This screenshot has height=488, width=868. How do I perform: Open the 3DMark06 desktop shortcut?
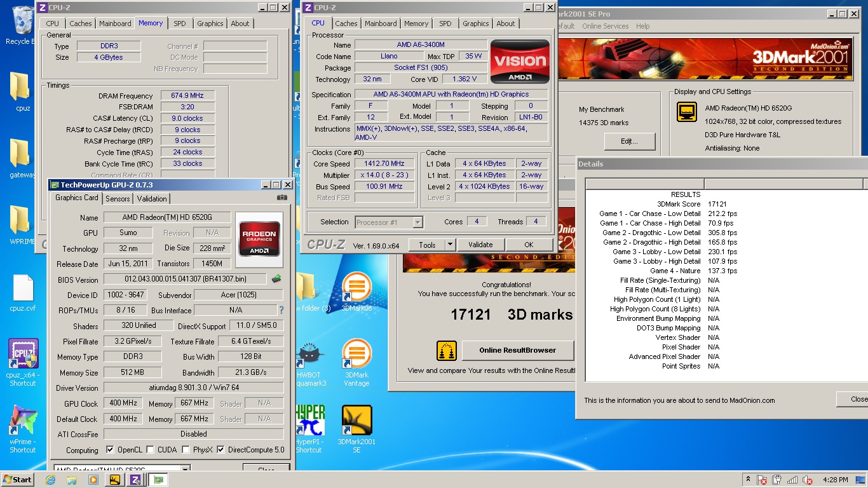coord(356,292)
